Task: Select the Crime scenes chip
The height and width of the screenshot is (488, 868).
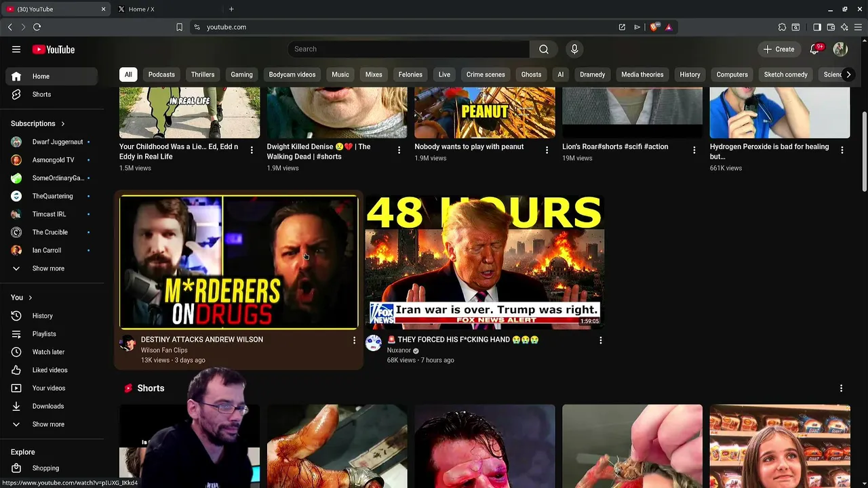Action: coord(486,75)
